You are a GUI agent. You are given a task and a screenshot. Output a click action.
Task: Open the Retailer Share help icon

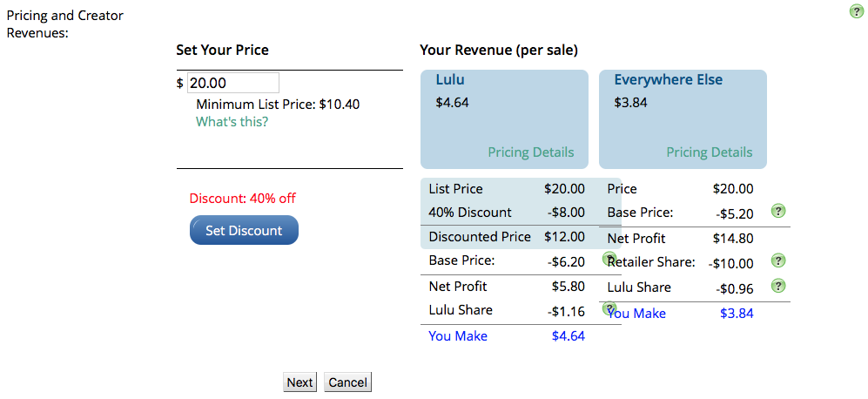778,260
